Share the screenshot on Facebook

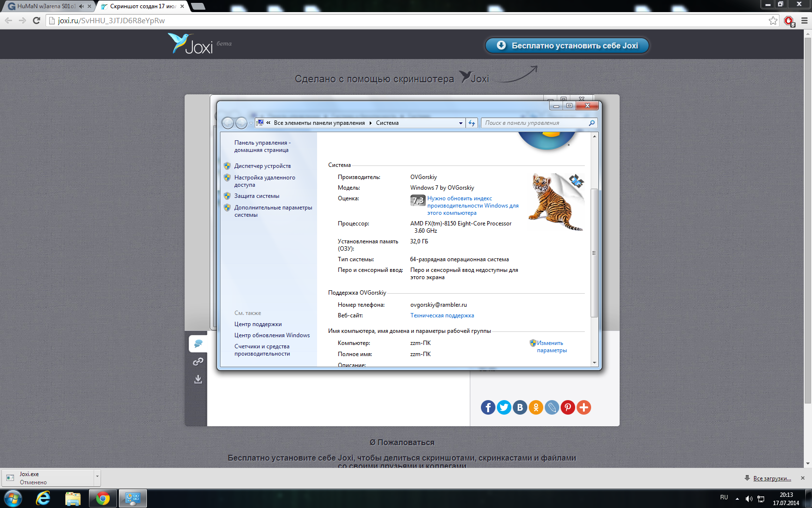click(x=488, y=407)
